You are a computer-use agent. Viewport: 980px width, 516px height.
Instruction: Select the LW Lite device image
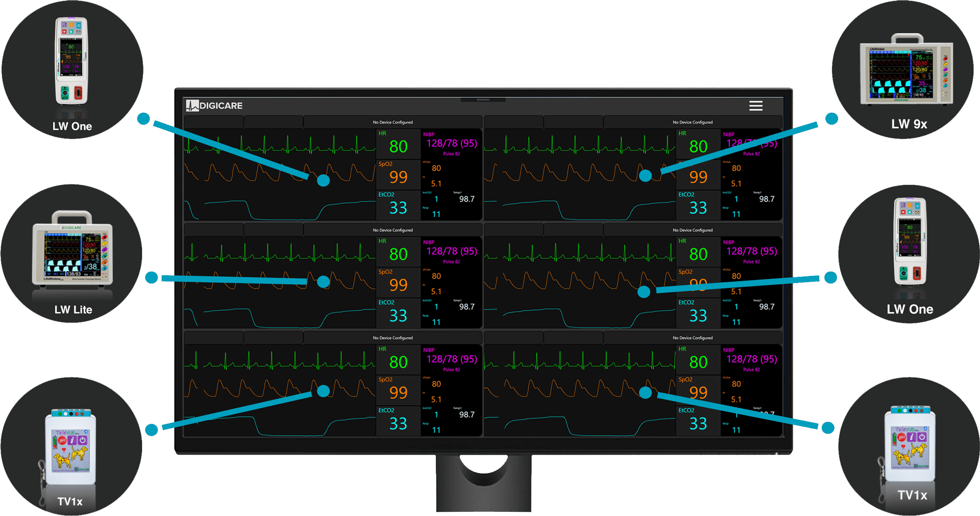pos(72,249)
